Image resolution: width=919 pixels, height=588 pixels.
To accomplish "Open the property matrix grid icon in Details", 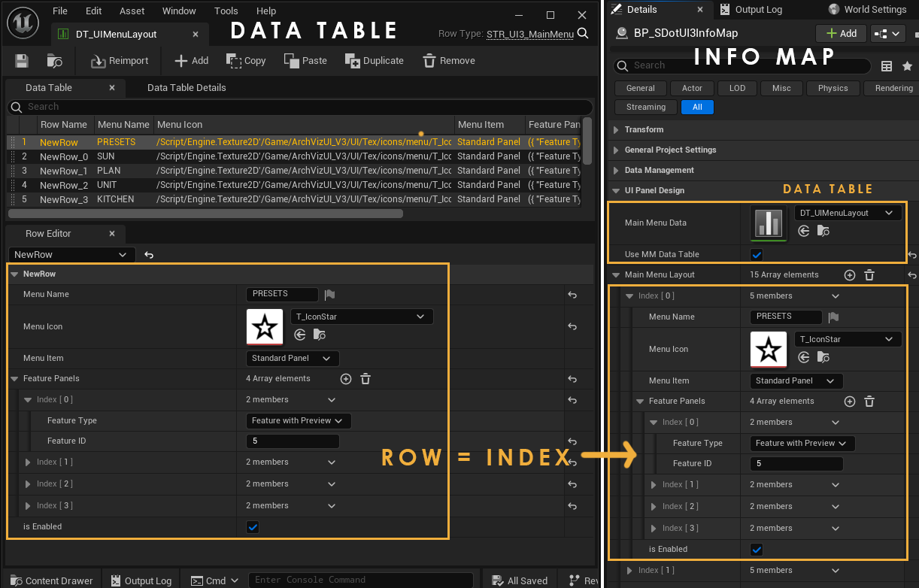I will point(887,66).
